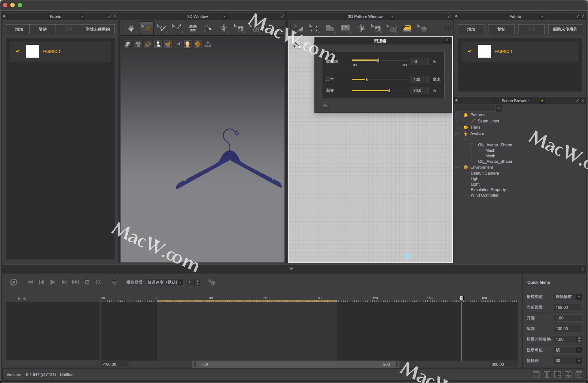Click the trash icon in animation toolbar
588x383 pixels.
tap(115, 282)
